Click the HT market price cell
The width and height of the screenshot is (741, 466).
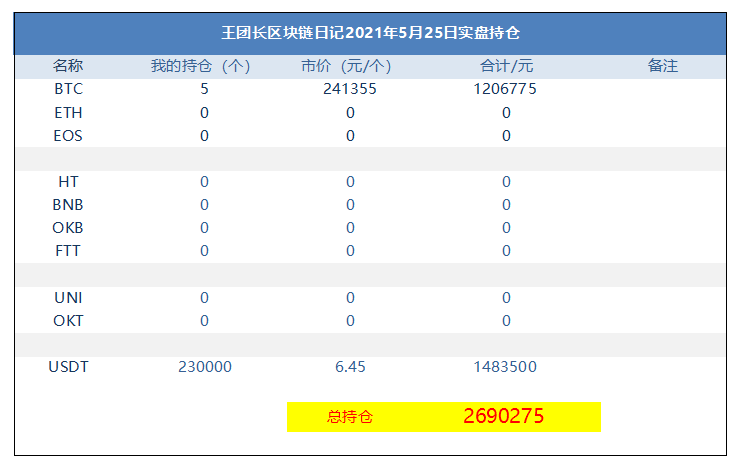point(350,181)
